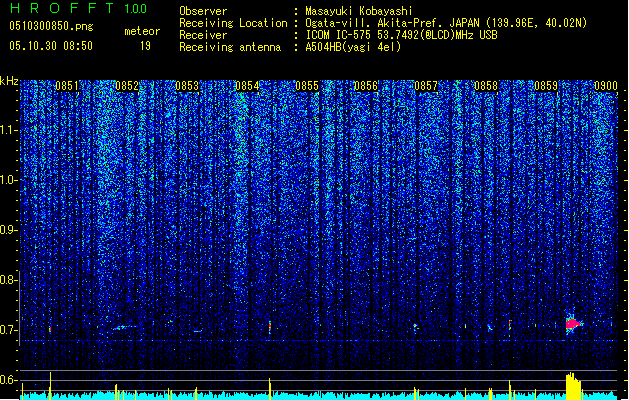Click the 1.1 kHz axis label

coord(9,130)
